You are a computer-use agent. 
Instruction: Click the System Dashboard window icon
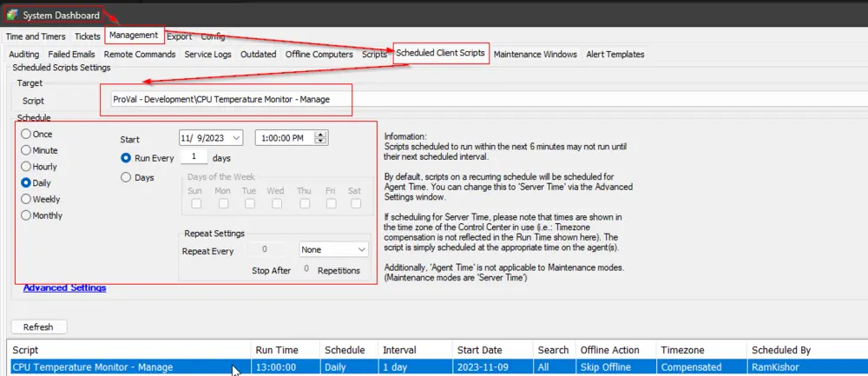[x=11, y=15]
